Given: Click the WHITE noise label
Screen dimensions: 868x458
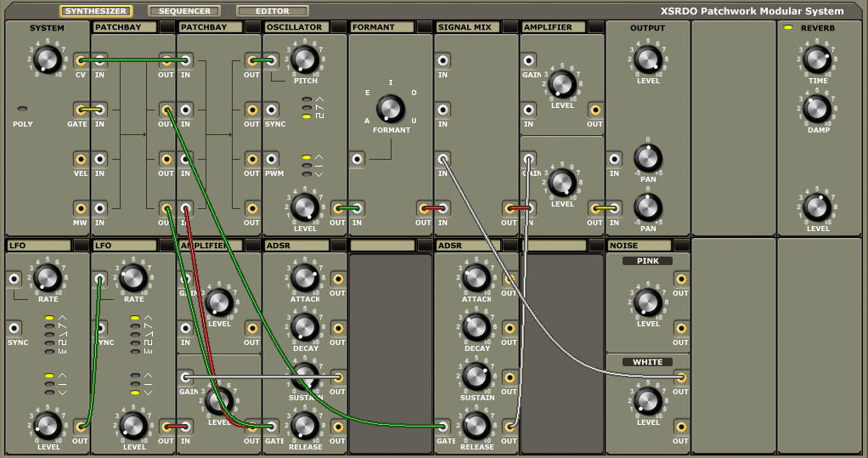Looking at the screenshot, I should click(648, 362).
